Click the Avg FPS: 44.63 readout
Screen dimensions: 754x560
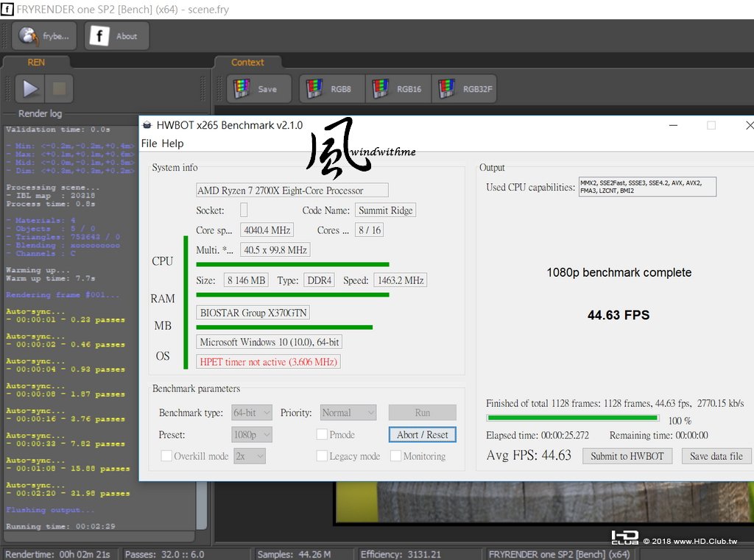[x=529, y=456]
